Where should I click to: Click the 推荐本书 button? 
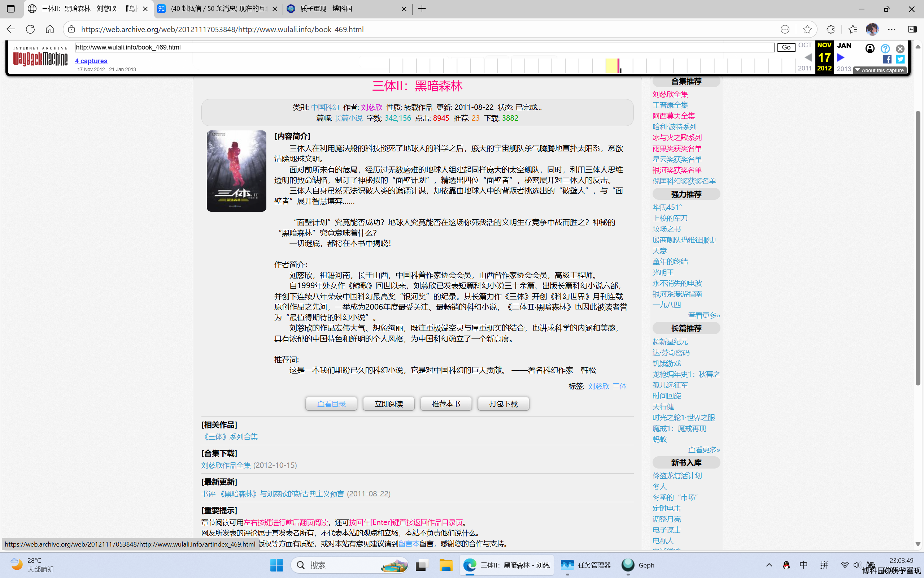pos(446,404)
